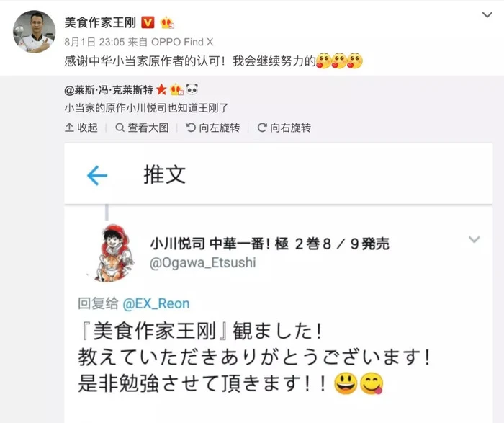View full-size image via 查看大图

click(142, 128)
